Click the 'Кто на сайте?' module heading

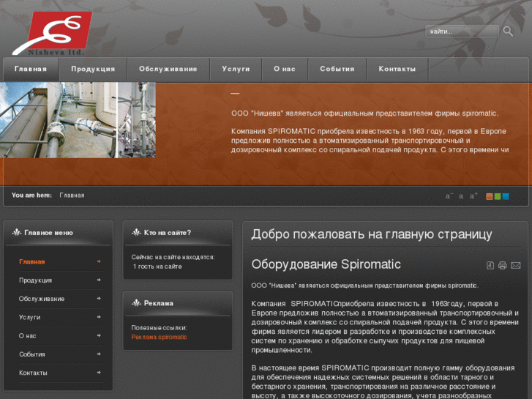[168, 233]
